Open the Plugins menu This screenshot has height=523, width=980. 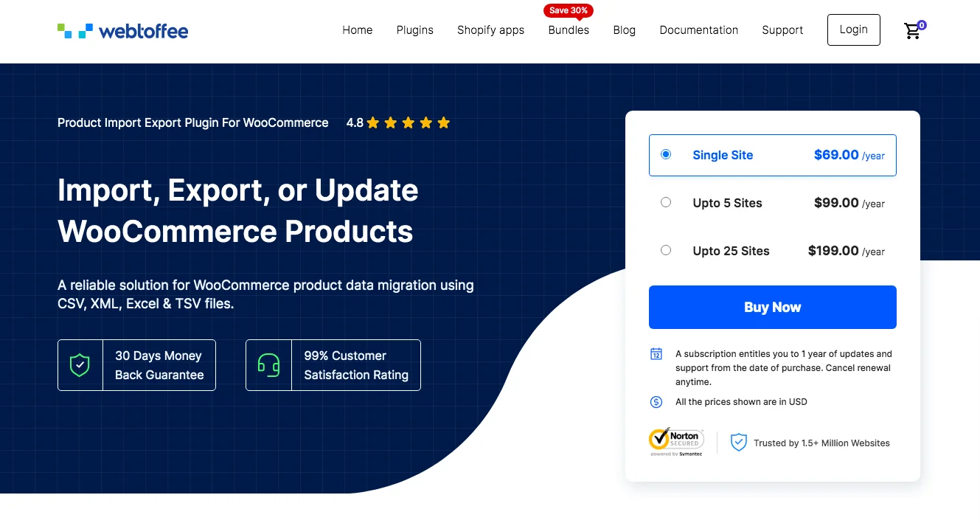[x=415, y=30]
